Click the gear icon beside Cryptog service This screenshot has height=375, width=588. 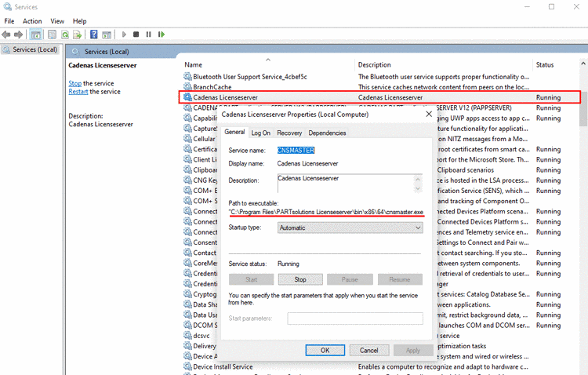click(x=187, y=294)
